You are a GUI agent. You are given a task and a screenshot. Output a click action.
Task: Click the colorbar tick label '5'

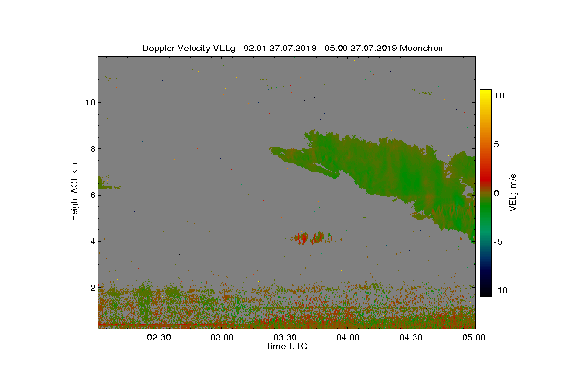(x=496, y=145)
